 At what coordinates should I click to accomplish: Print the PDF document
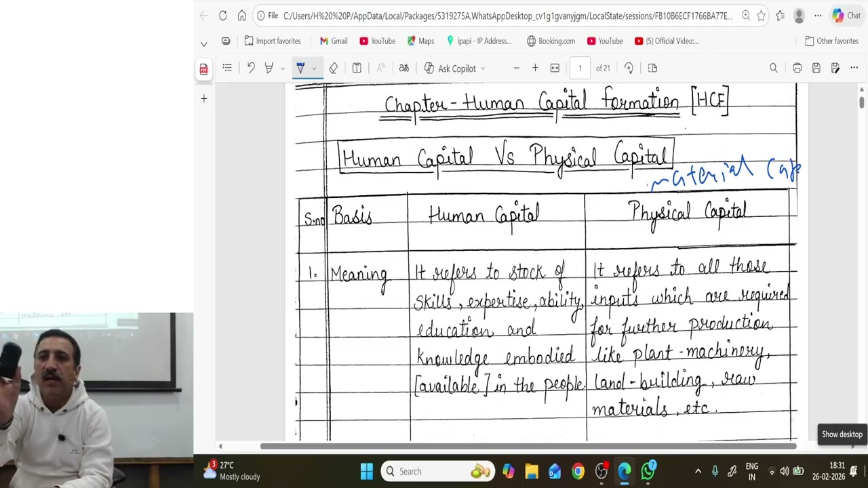pos(797,68)
